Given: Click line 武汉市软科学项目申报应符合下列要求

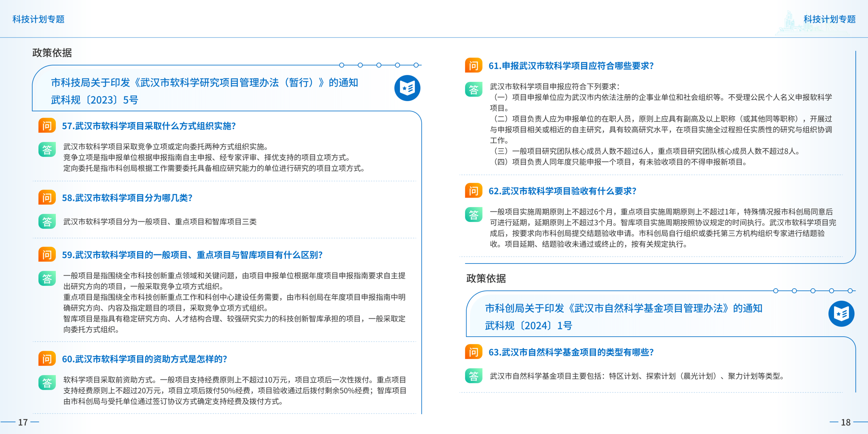Looking at the screenshot, I should coord(555,87).
